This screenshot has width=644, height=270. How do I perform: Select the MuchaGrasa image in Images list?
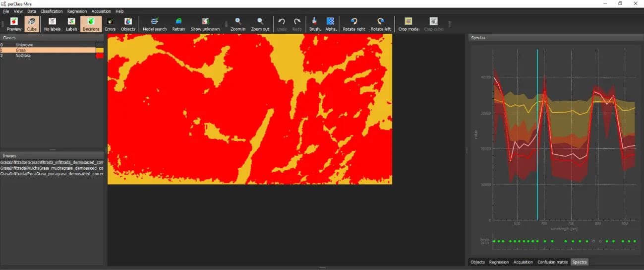[52, 168]
